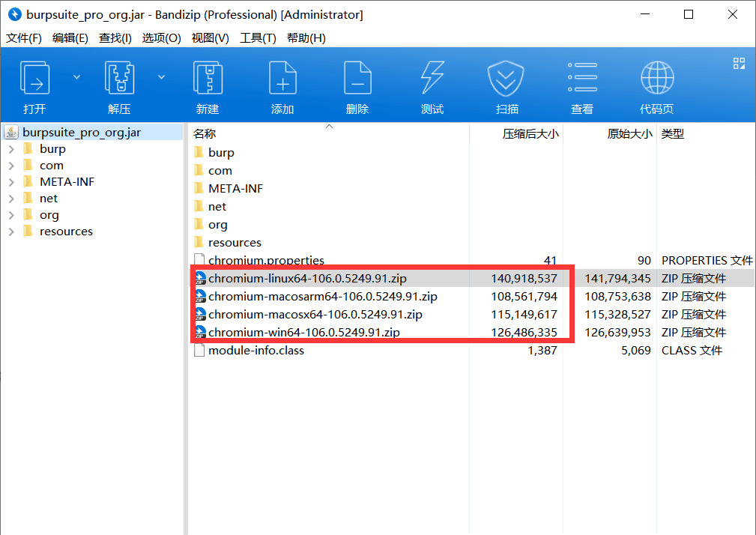This screenshot has width=756, height=535.
Task: Click the View (查看) list icon
Action: 582,77
